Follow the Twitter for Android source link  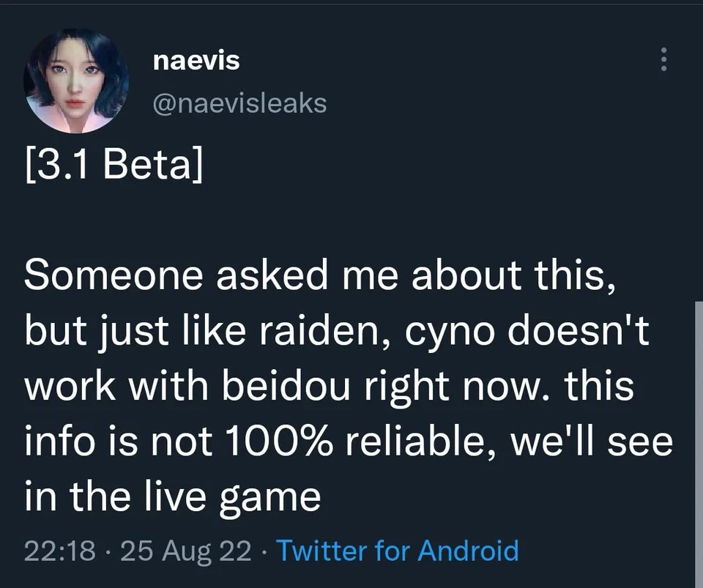click(399, 550)
